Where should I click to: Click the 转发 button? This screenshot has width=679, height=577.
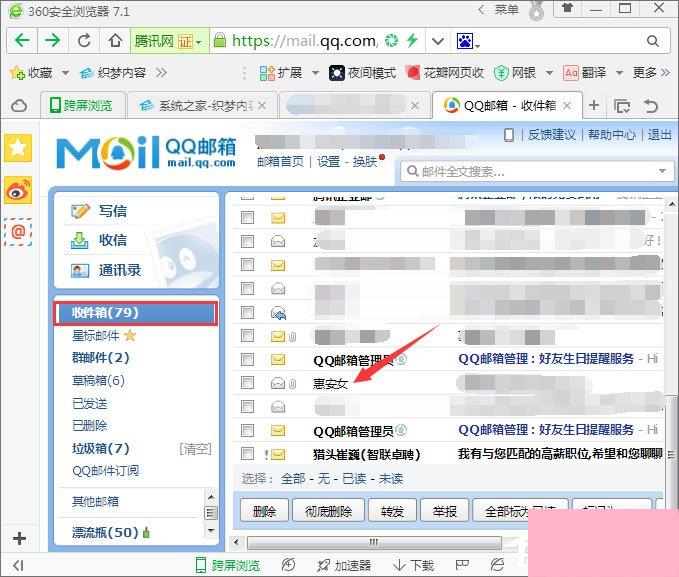pos(392,511)
